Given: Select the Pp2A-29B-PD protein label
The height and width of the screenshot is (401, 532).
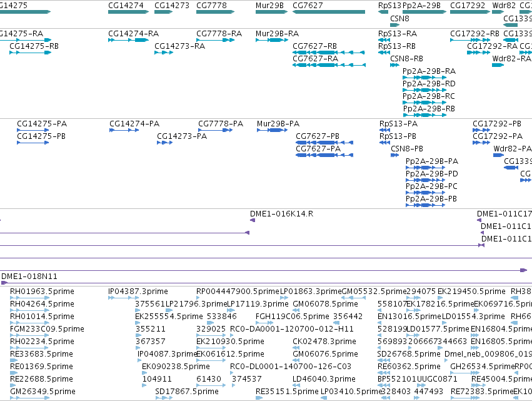Looking at the screenshot, I should tap(432, 174).
